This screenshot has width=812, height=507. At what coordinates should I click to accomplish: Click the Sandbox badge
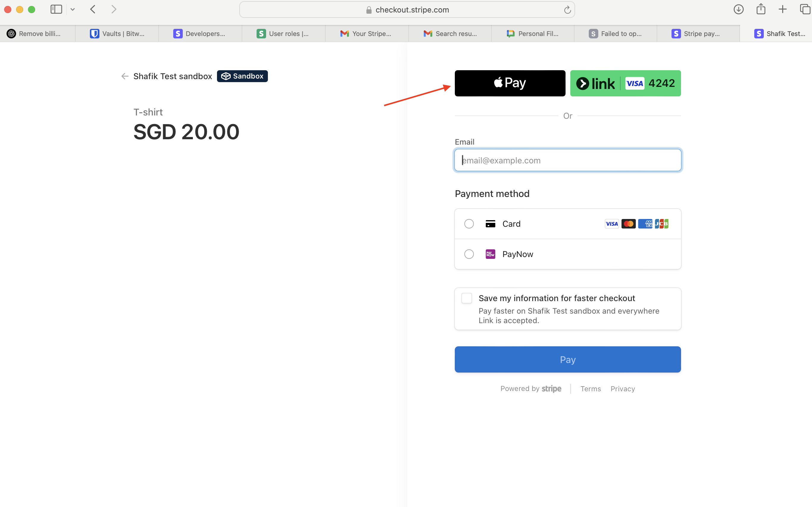tap(242, 76)
